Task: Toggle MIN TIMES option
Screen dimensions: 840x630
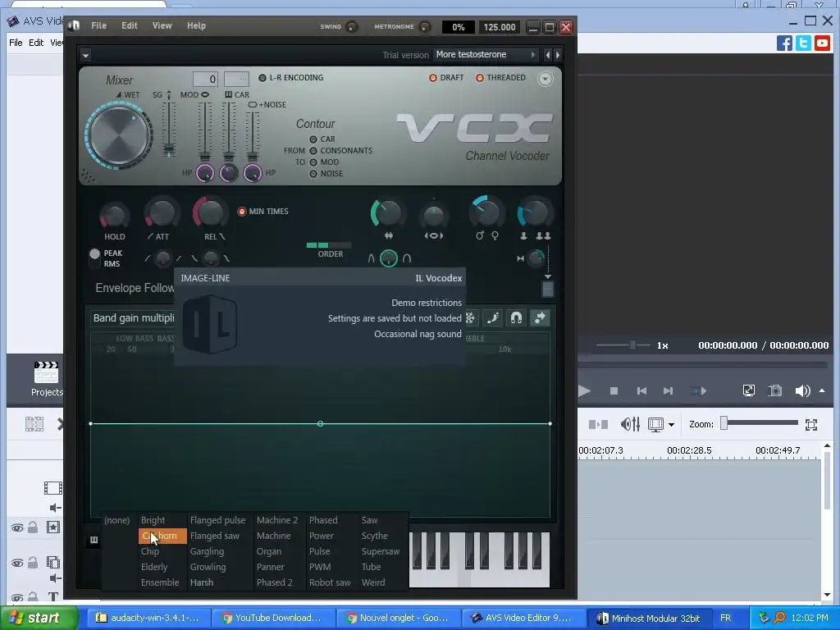Action: point(263,212)
